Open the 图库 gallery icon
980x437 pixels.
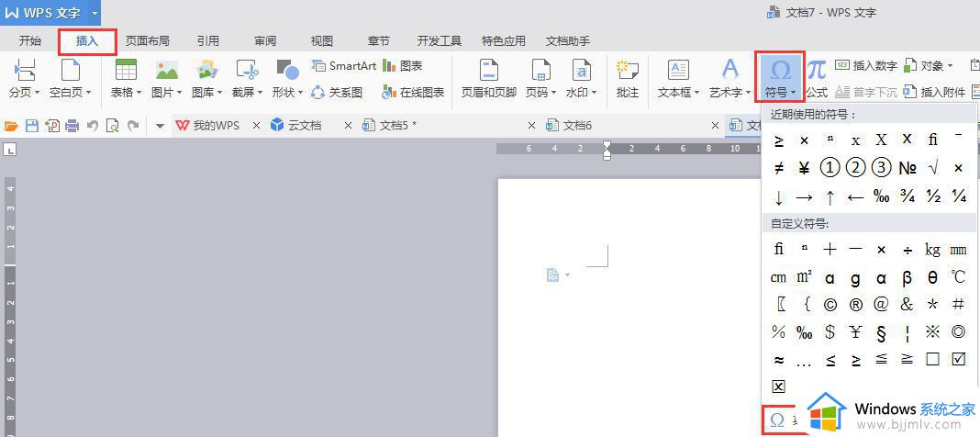point(206,70)
